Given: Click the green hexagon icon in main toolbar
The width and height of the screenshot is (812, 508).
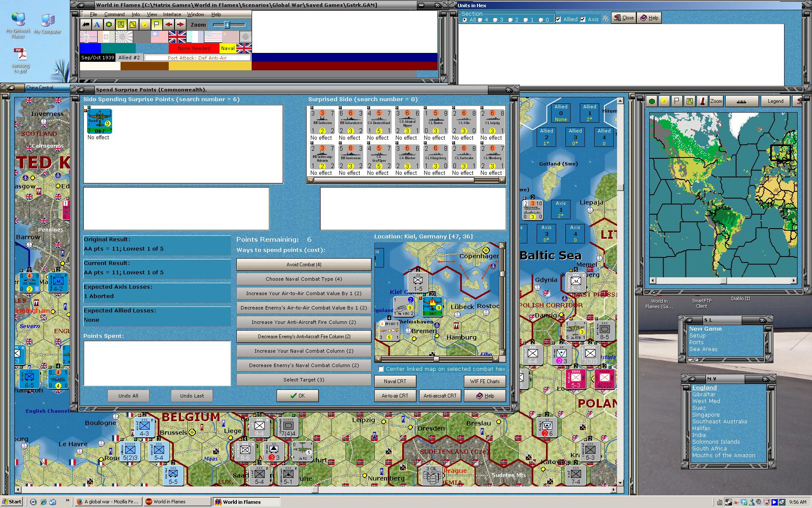Looking at the screenshot, I should pos(109,25).
